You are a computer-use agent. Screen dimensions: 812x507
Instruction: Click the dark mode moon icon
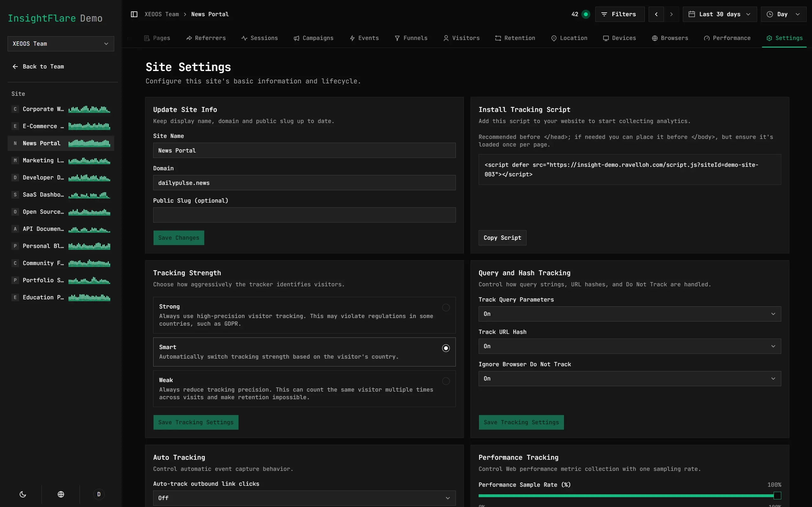point(23,494)
